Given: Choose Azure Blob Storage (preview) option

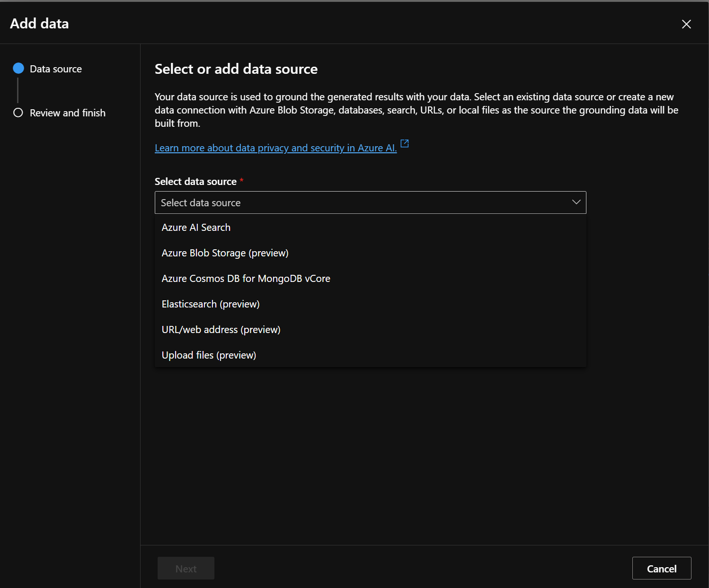Looking at the screenshot, I should pos(370,253).
